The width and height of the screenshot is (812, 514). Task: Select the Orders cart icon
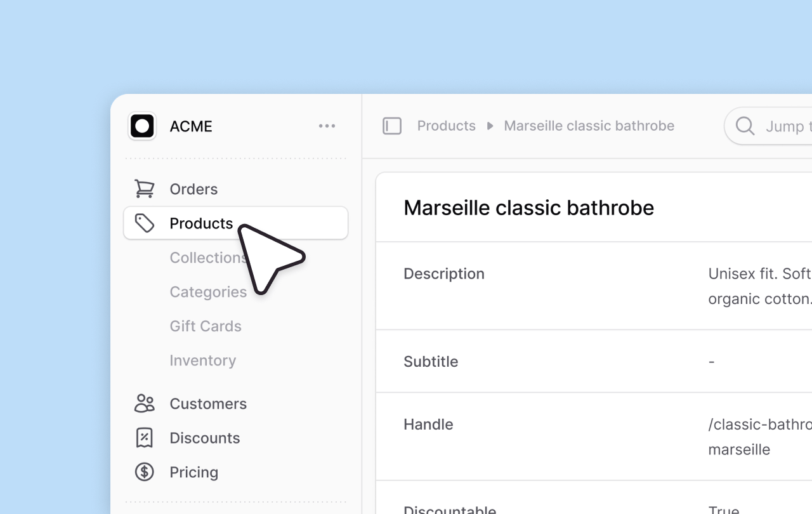pos(144,188)
